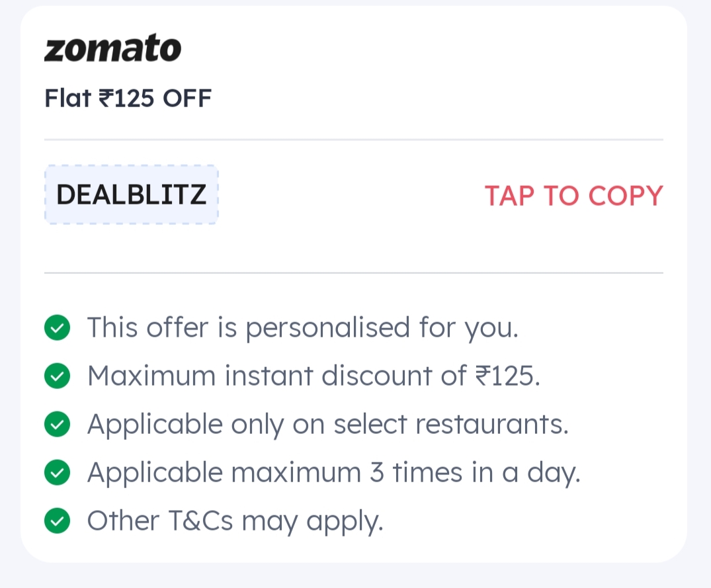Click green check beside personalised offer line
The height and width of the screenshot is (588, 711).
(x=58, y=327)
